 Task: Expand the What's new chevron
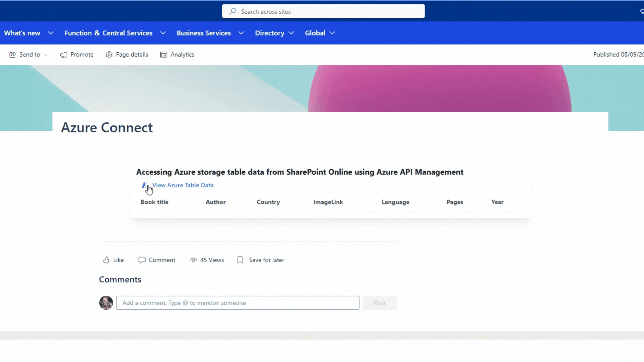tap(51, 33)
